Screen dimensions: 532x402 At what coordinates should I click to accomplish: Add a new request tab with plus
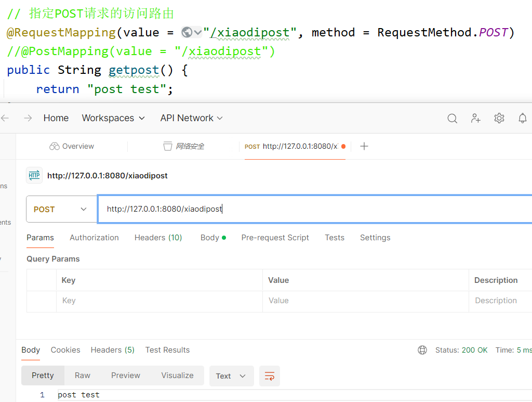[x=364, y=146]
